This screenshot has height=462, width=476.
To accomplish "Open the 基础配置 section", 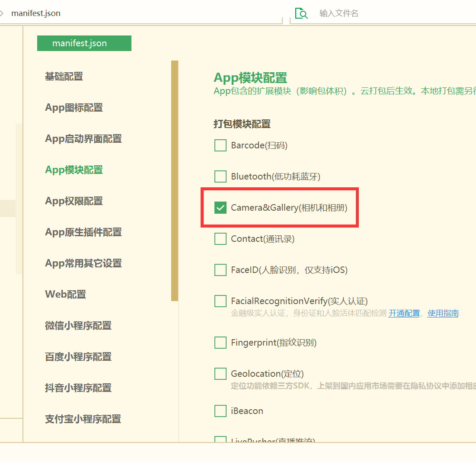I will point(64,77).
